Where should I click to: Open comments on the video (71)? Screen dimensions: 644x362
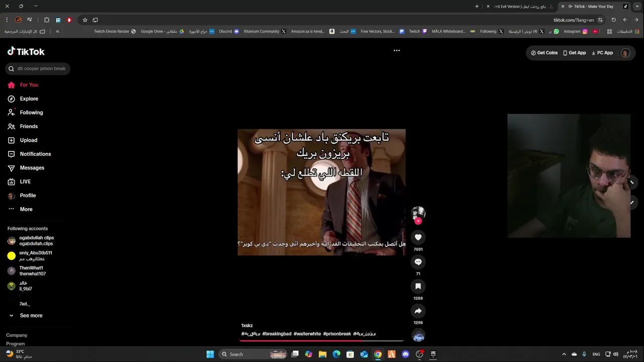click(418, 262)
